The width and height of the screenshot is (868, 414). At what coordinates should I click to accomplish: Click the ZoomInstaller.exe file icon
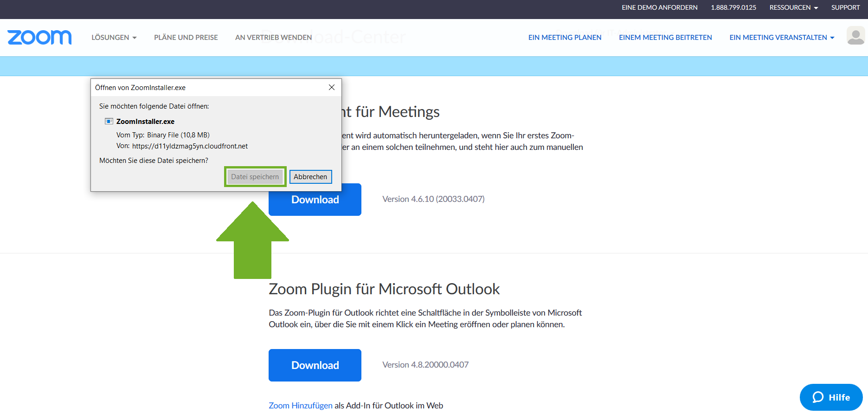[x=109, y=122]
